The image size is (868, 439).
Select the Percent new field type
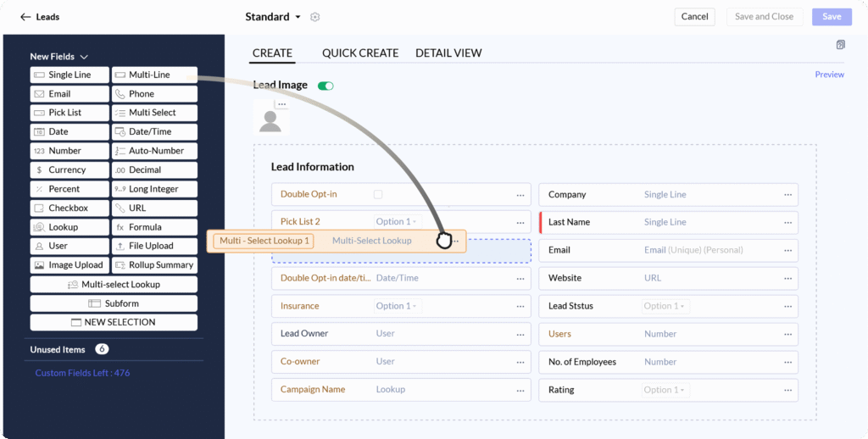(70, 189)
